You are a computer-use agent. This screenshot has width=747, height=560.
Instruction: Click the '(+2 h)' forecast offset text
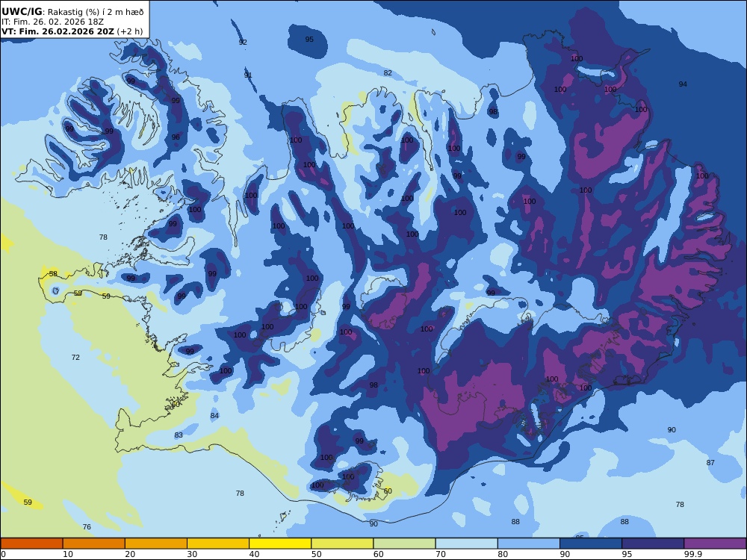pos(129,31)
